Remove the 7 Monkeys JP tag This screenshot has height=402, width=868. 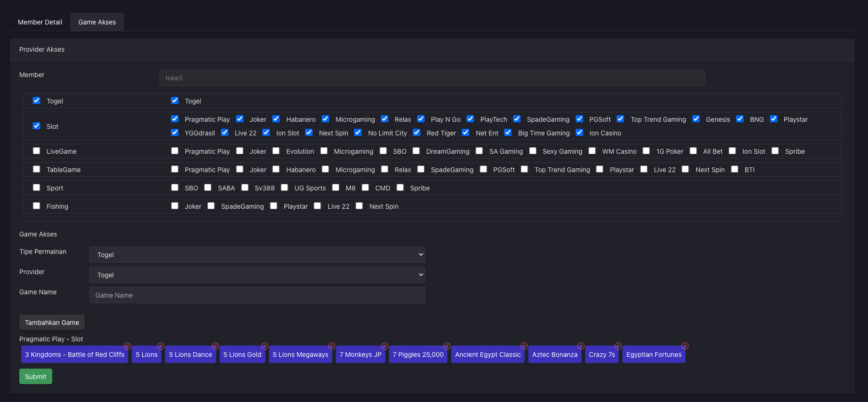click(x=385, y=346)
